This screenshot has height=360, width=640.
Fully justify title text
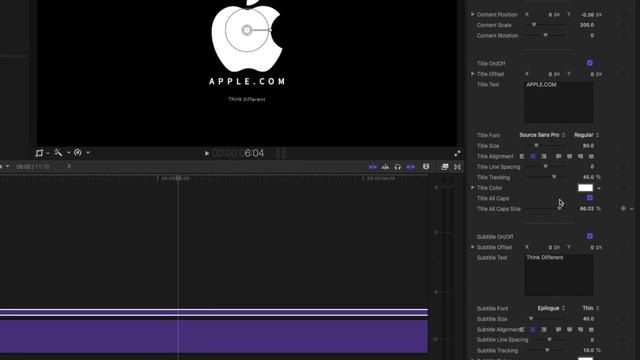pos(591,156)
